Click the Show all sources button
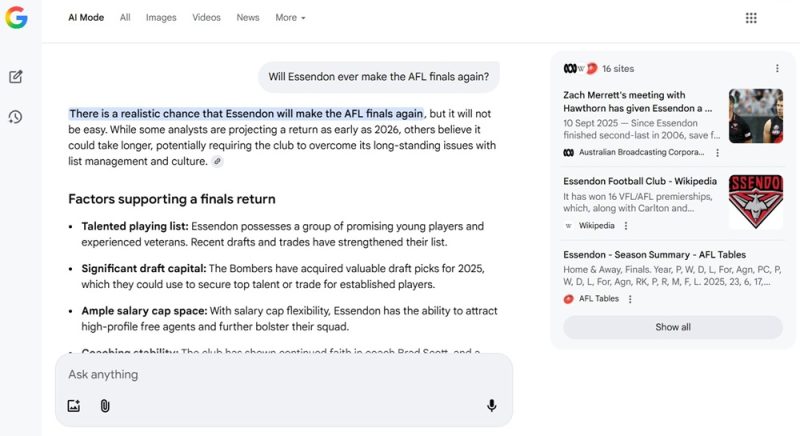Viewport: 800px width, 436px height. 672,327
